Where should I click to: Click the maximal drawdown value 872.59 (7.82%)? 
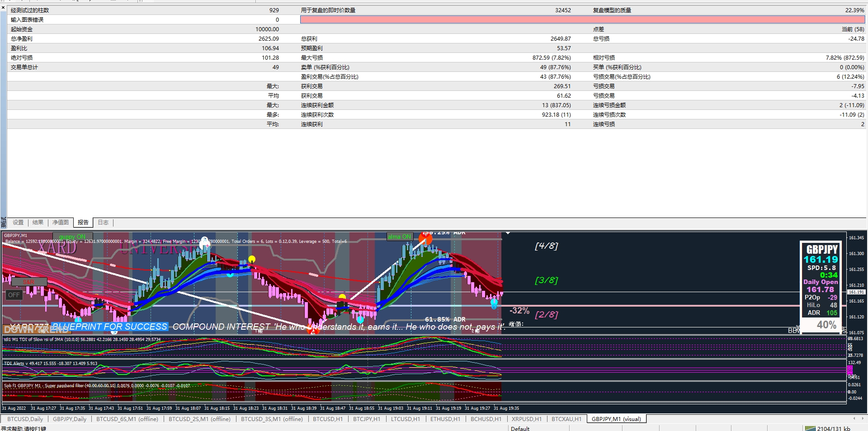coord(552,57)
